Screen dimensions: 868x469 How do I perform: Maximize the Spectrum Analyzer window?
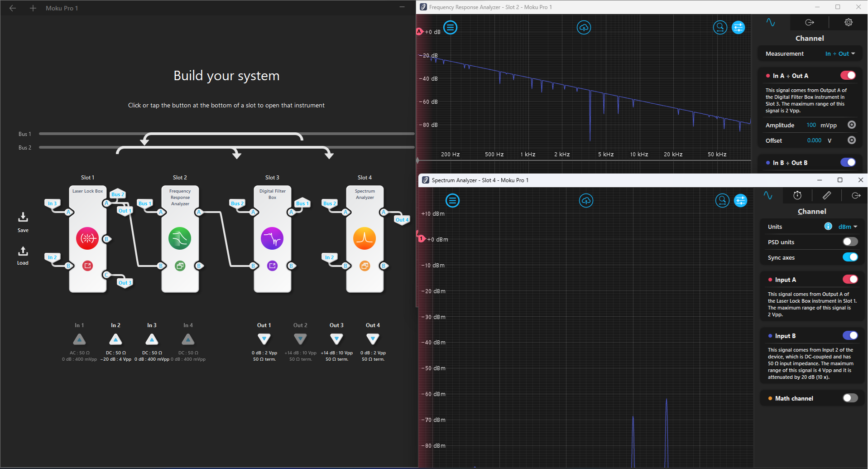click(840, 180)
